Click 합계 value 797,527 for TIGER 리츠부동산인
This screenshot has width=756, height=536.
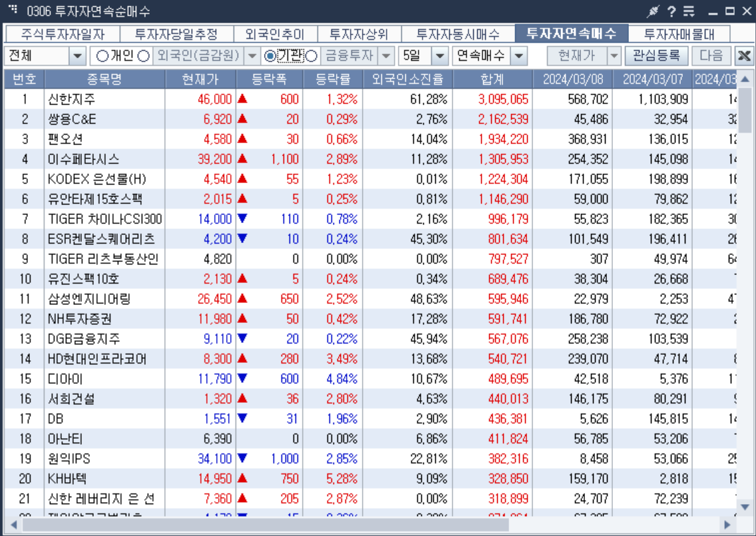508,259
